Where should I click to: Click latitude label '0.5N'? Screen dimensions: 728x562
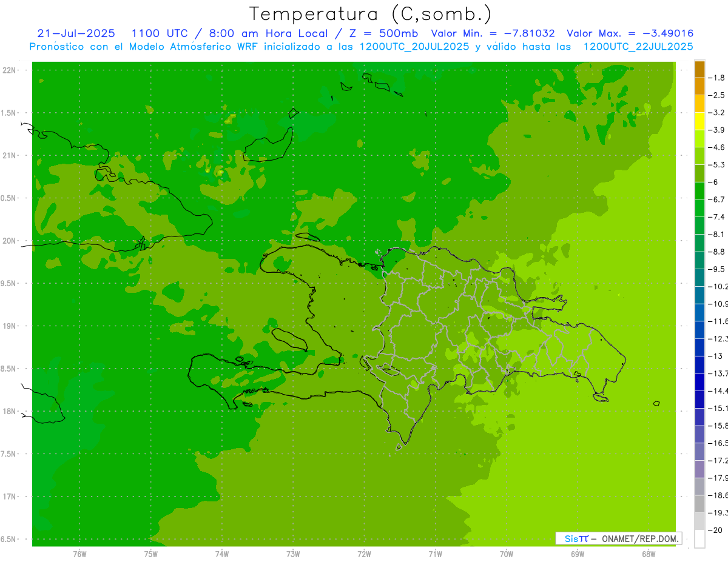8,198
